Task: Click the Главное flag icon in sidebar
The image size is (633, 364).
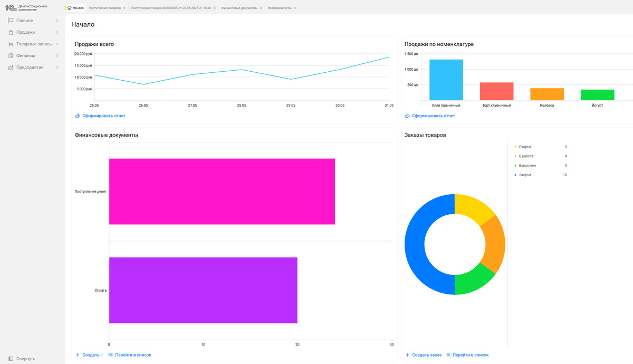Action: click(11, 21)
